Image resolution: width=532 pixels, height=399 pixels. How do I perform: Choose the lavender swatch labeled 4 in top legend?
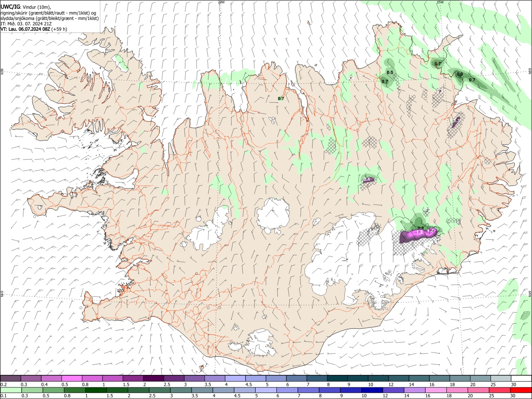coord(235,379)
